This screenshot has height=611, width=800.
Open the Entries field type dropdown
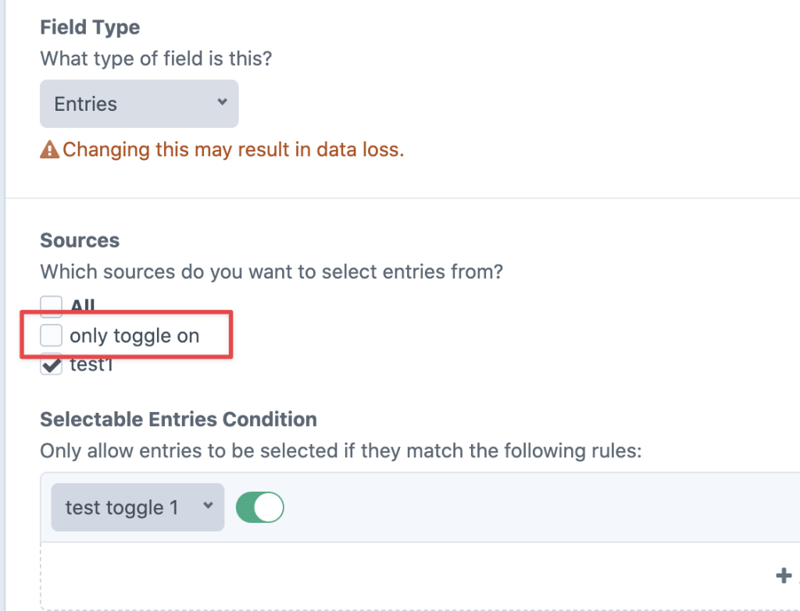pos(138,104)
